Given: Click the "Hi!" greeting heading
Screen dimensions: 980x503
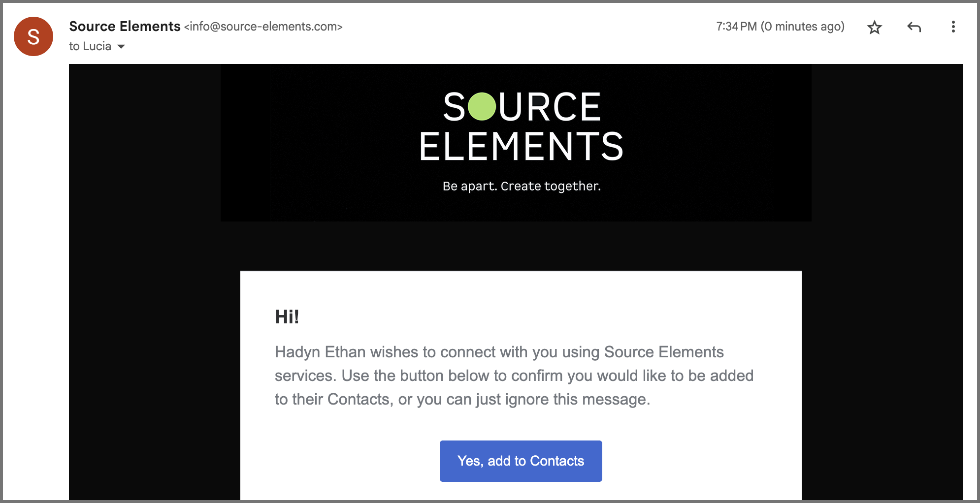Looking at the screenshot, I should 287,316.
